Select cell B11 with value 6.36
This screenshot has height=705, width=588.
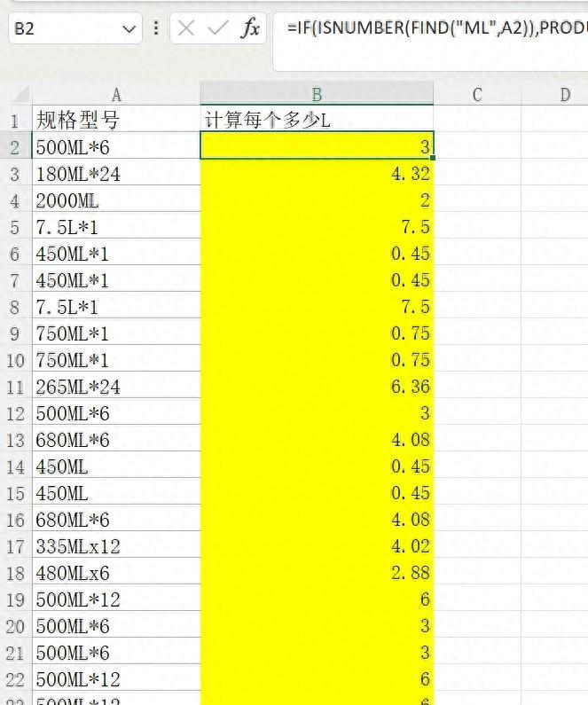[x=317, y=387]
